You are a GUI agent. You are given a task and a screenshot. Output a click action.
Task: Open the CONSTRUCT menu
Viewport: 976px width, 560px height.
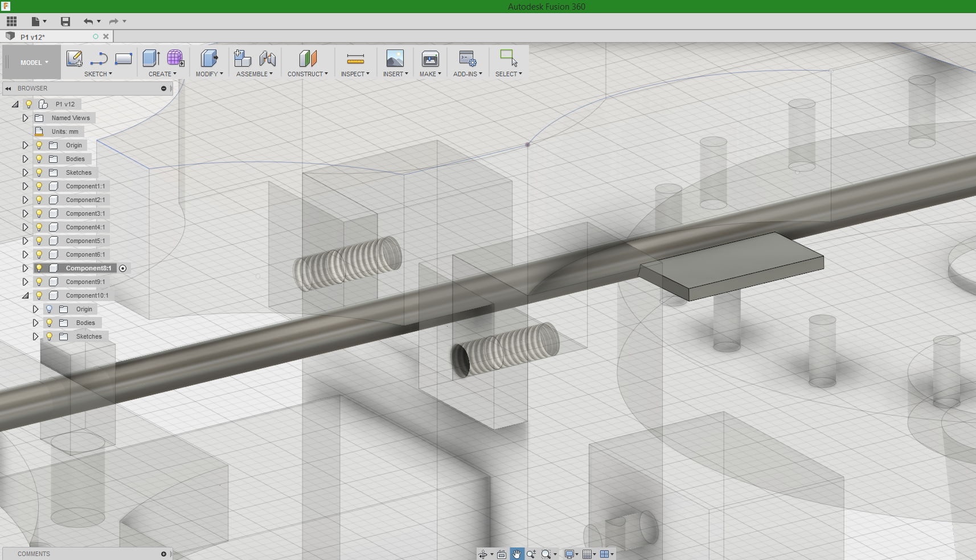307,74
